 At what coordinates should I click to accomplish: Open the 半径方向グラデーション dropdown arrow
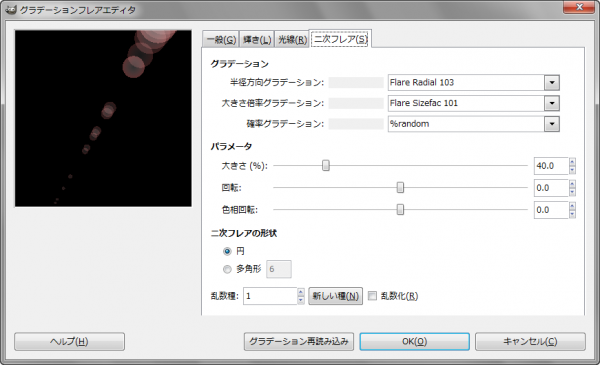click(x=552, y=83)
